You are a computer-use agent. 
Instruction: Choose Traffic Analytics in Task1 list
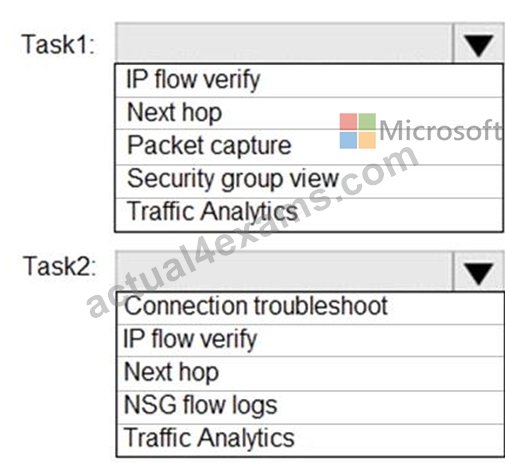point(309,214)
